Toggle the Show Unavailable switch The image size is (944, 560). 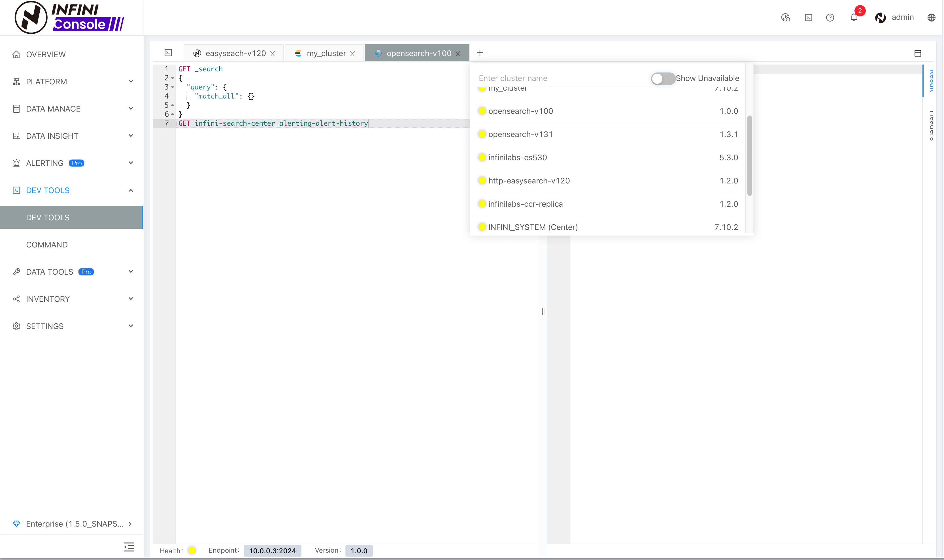pos(662,78)
